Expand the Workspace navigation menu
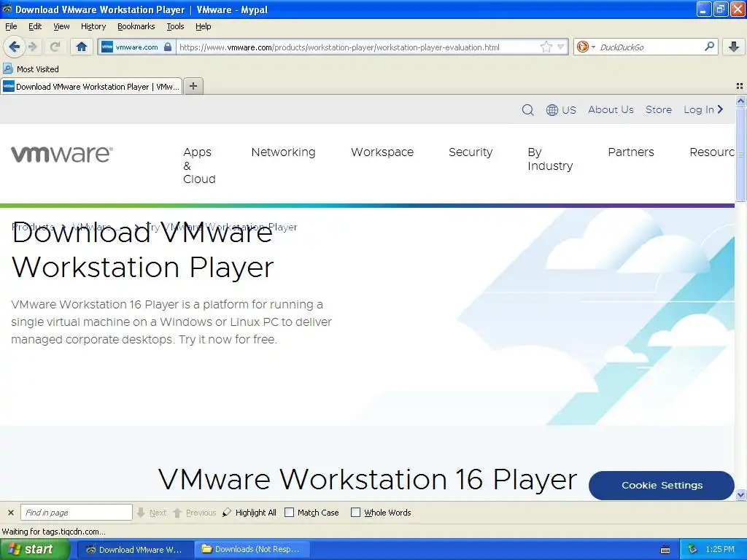The image size is (747, 560). click(382, 152)
